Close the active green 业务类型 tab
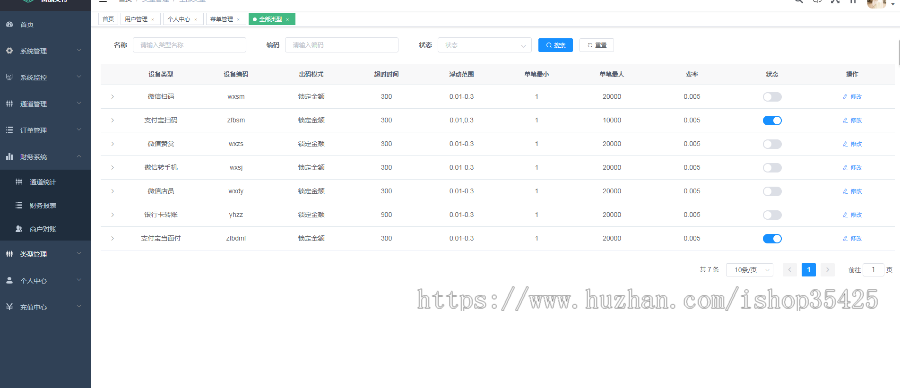The image size is (900, 388). (x=287, y=20)
